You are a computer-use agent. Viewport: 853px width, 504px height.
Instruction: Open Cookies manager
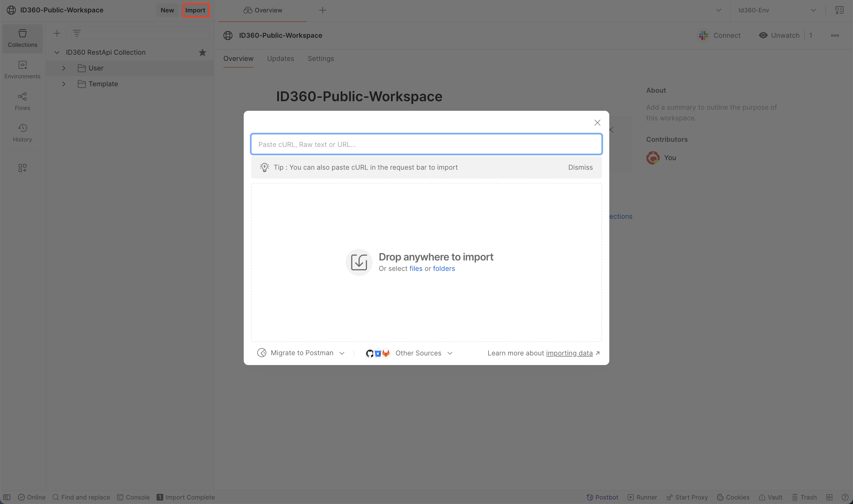pyautogui.click(x=733, y=497)
